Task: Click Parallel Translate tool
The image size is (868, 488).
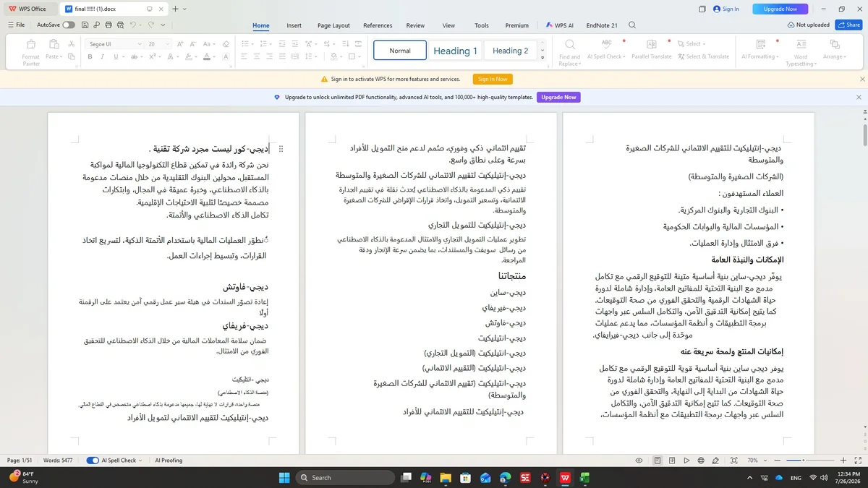Action: [x=651, y=49]
